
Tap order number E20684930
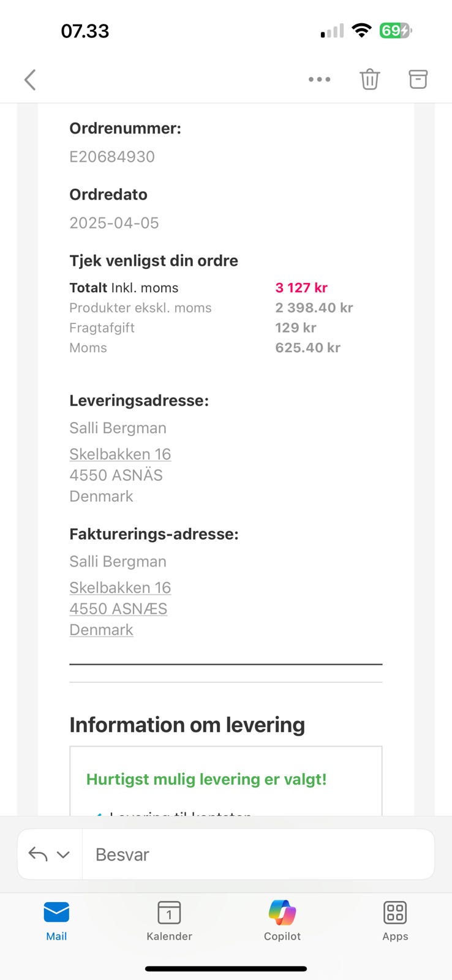point(112,157)
